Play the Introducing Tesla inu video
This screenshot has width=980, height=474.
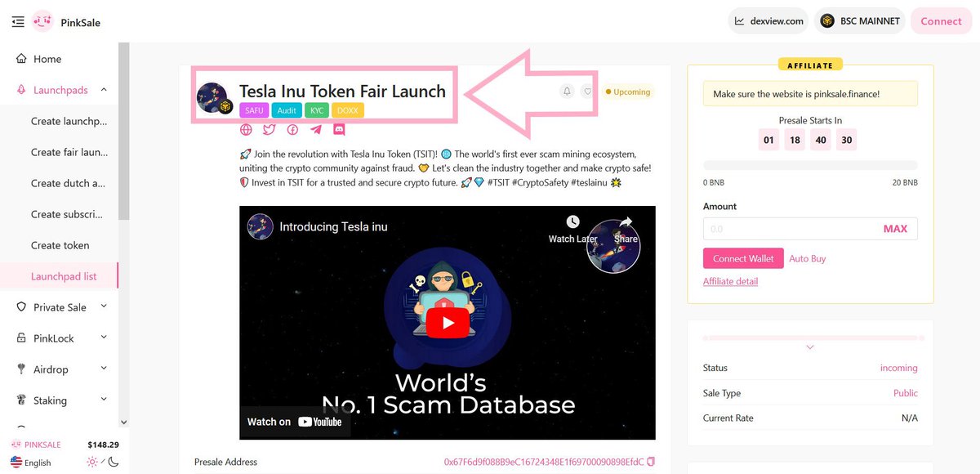[448, 323]
